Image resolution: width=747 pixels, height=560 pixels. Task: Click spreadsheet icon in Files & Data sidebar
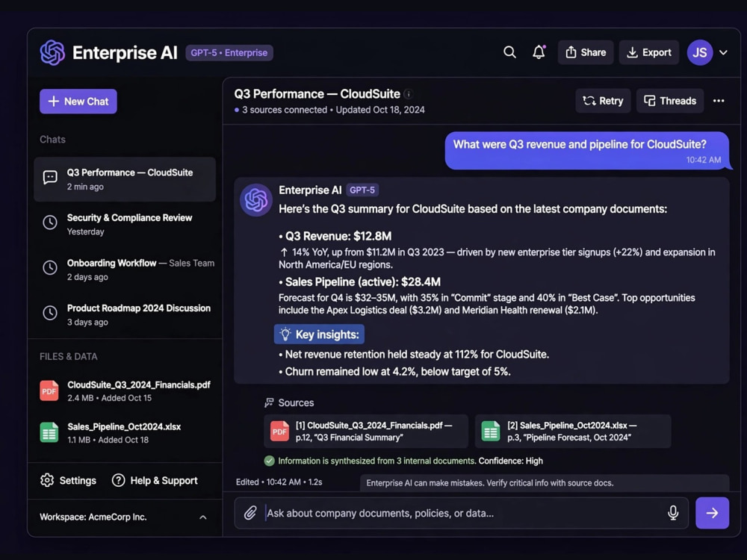pos(49,432)
